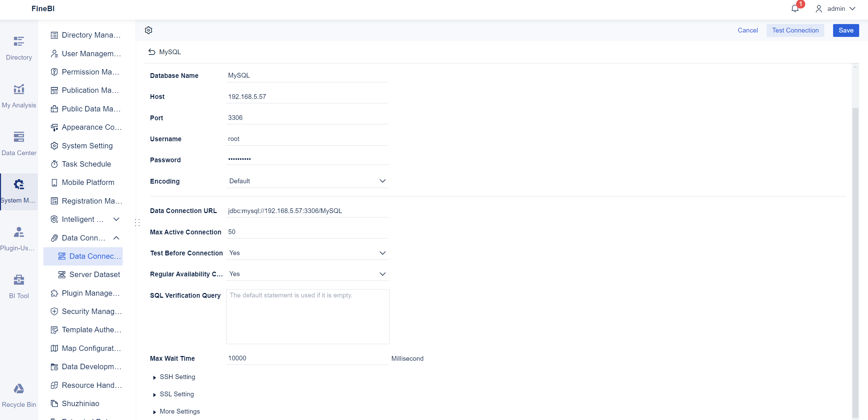Open the admin user dropdown

click(836, 9)
